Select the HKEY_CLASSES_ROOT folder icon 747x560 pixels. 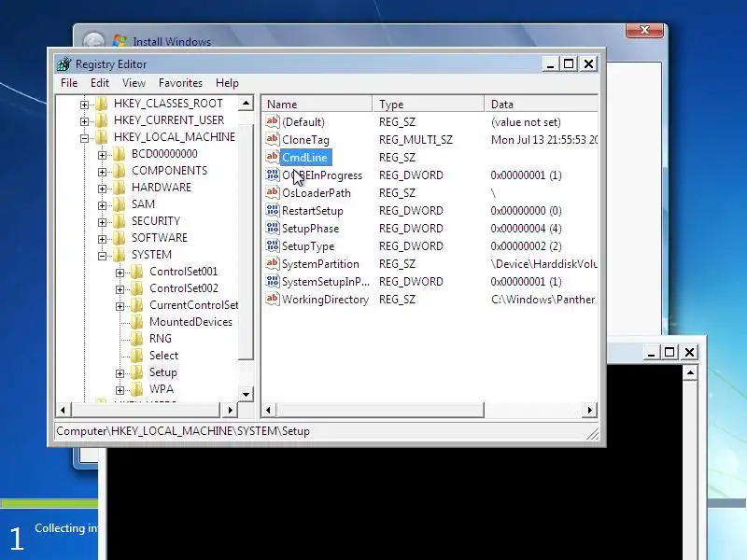102,104
